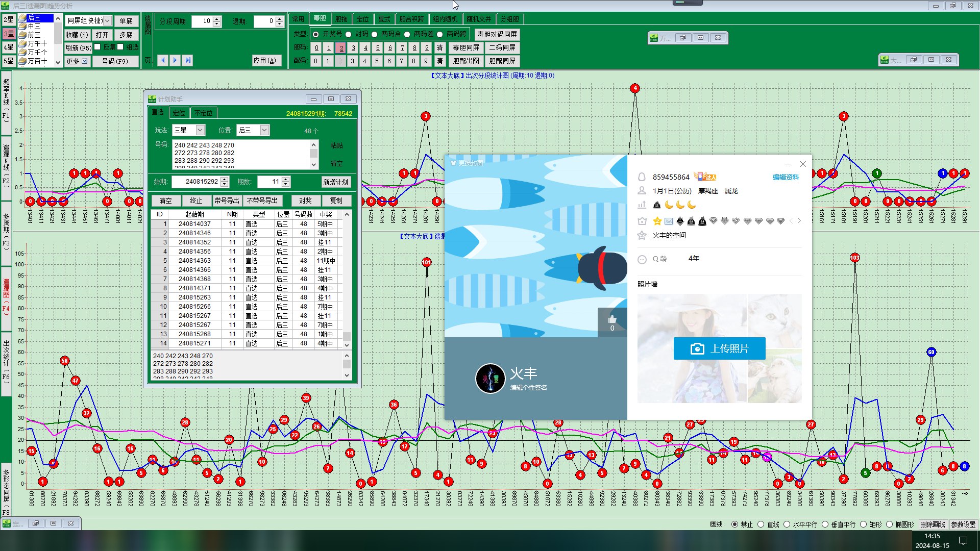Click the 新增计划 button
980x551 pixels.
(x=335, y=182)
